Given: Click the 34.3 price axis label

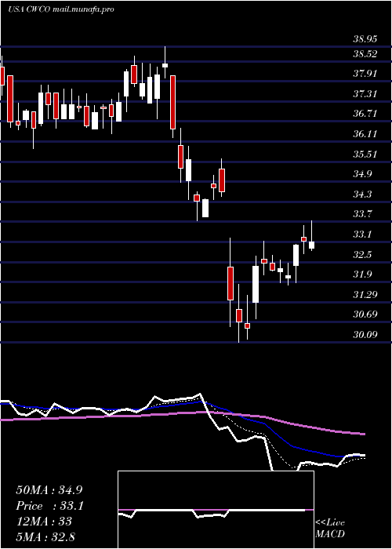Looking at the screenshot, I should tap(362, 195).
